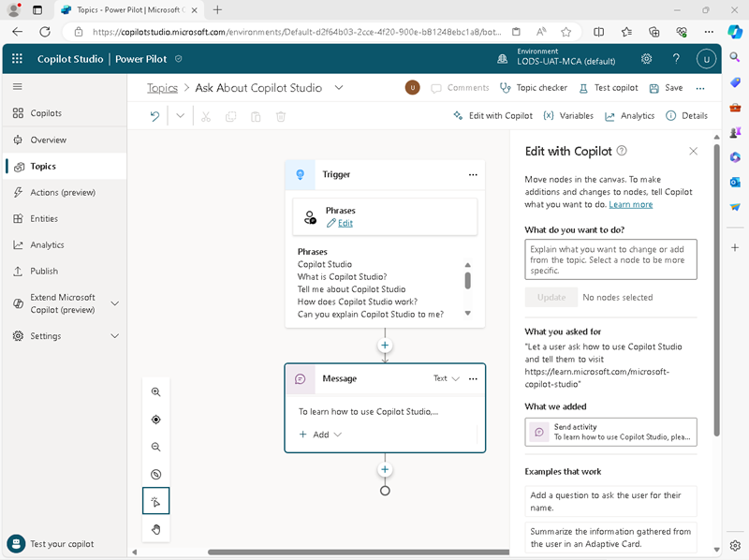
Task: Collapse the left navigation hamburger menu
Action: tap(18, 86)
